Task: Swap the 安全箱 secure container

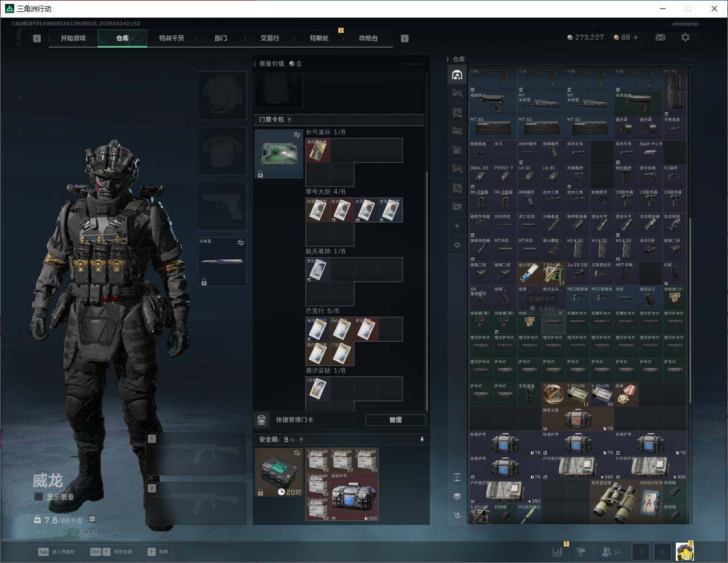Action: [x=297, y=453]
